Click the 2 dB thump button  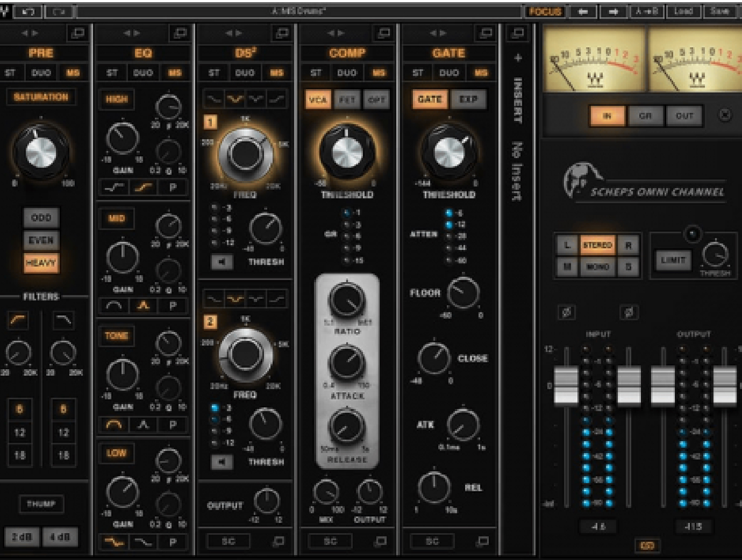(x=22, y=536)
